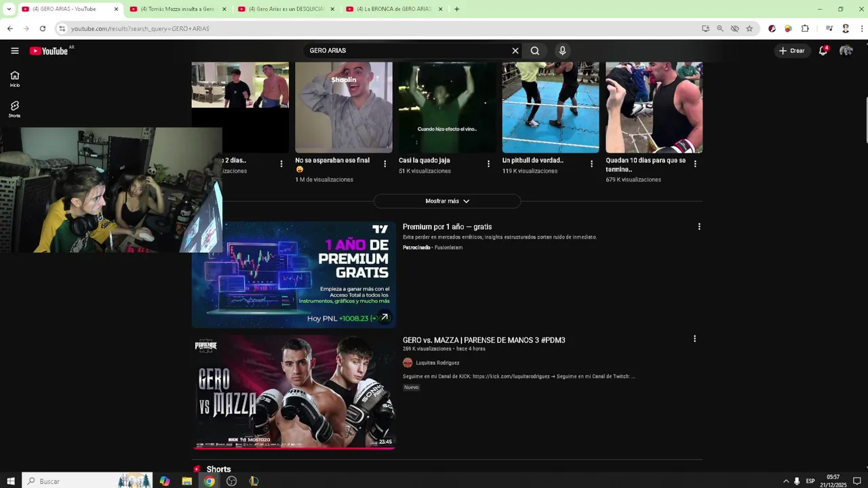This screenshot has height=488, width=868.
Task: Switch to 'Gero Arias es un DESQUICIA' tab
Action: tap(285, 9)
